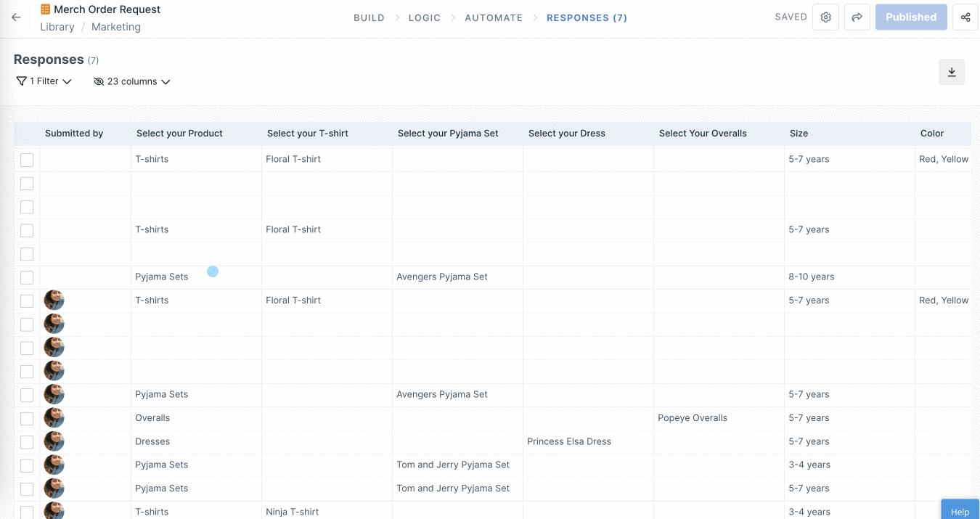This screenshot has width=980, height=519.
Task: Check the Princess Elsa Dress row checkbox
Action: pyautogui.click(x=27, y=442)
